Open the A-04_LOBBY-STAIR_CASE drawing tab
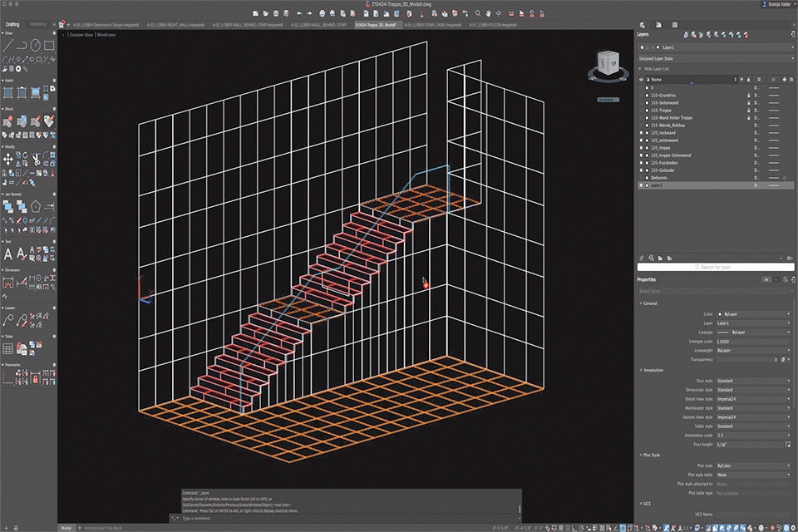This screenshot has height=532, width=798. coord(432,25)
